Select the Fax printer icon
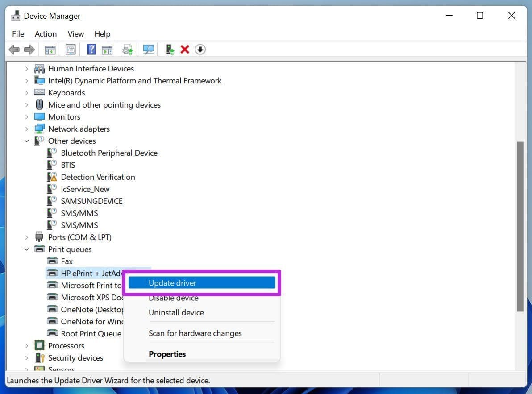This screenshot has height=394, width=532. (52, 261)
